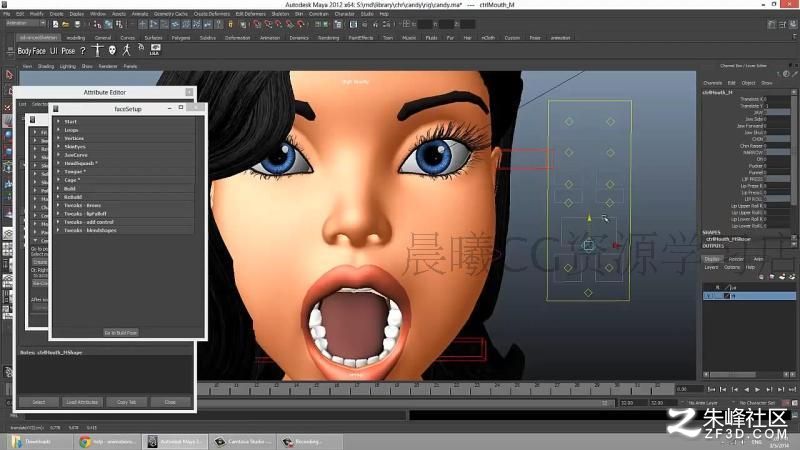The width and height of the screenshot is (800, 450).
Task: Click the open scene folder icon
Action: click(66, 24)
